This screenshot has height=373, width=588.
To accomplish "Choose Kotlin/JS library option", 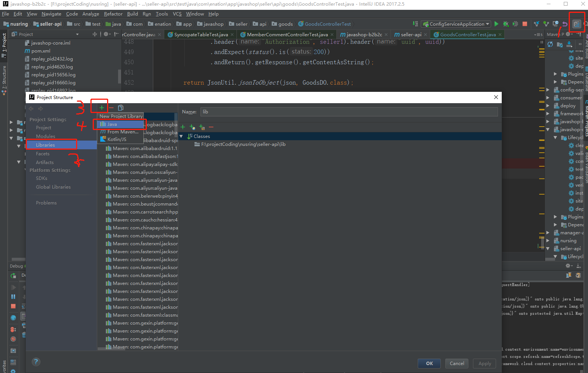I will 121,139.
